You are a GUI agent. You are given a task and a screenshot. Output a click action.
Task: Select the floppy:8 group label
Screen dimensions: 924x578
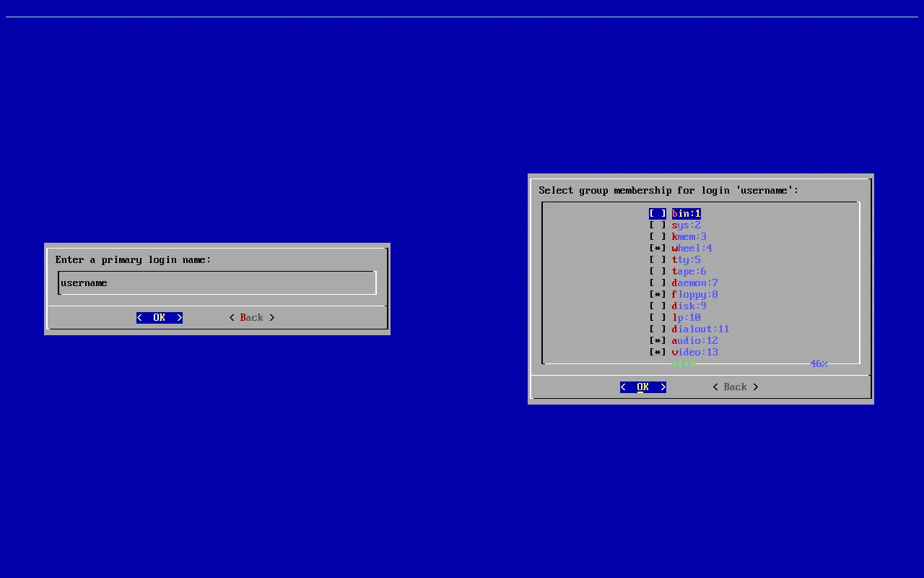tap(695, 295)
